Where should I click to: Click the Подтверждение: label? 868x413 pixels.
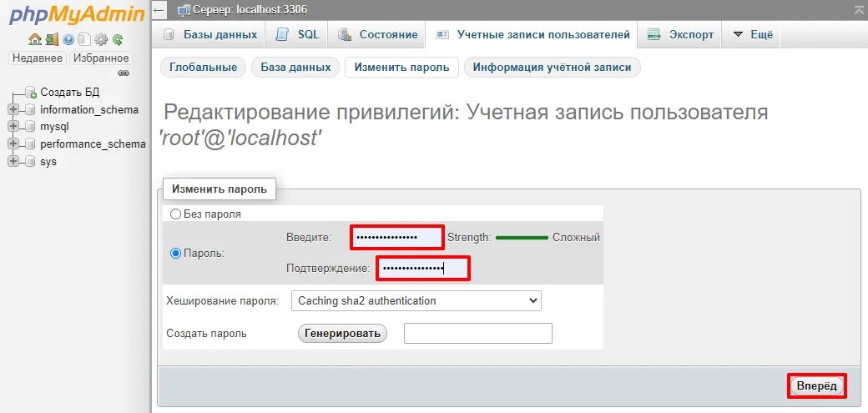click(328, 269)
